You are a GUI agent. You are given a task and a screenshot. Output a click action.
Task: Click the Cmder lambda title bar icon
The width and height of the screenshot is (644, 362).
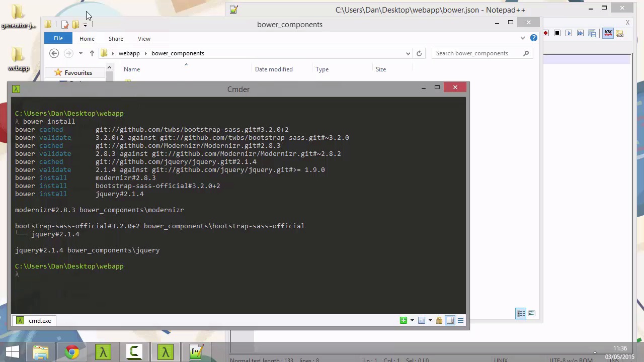tap(16, 89)
